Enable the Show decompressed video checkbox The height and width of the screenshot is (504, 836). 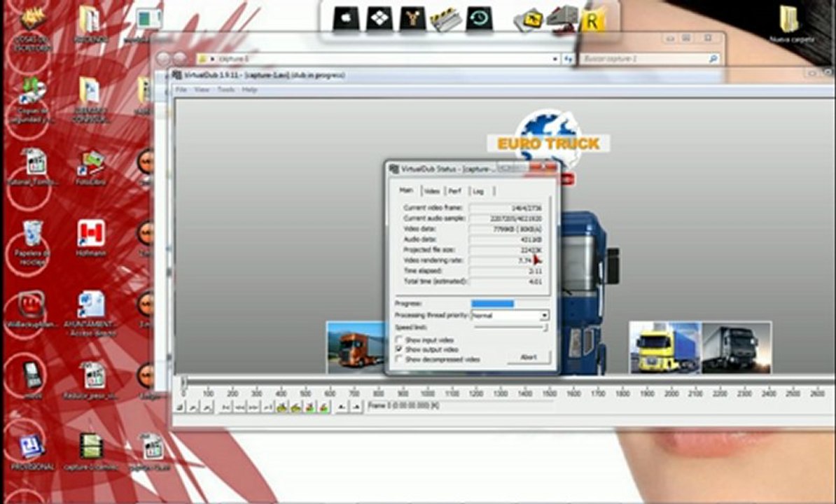point(399,359)
